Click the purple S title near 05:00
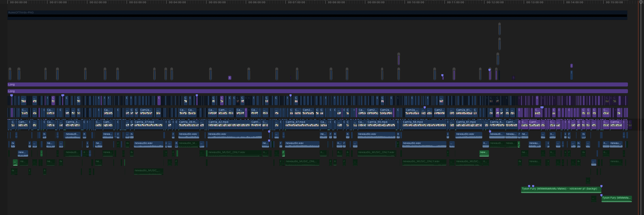Screen dimensions: 644x215 click(x=229, y=78)
